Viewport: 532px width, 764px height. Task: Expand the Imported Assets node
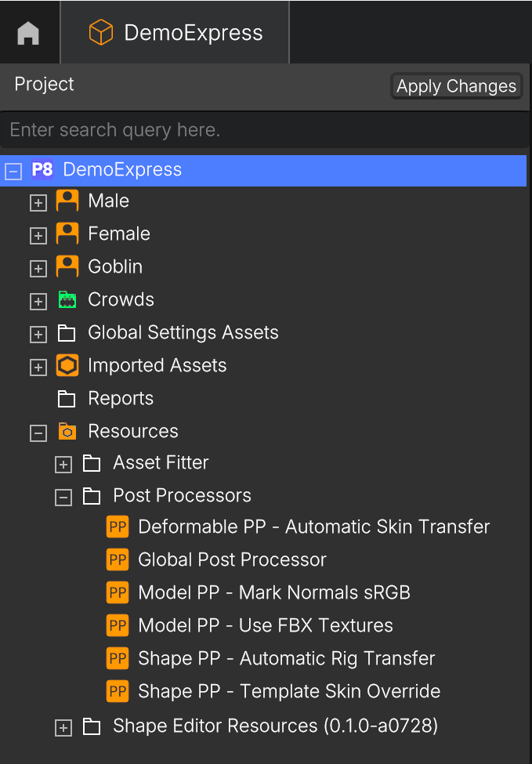(x=38, y=368)
